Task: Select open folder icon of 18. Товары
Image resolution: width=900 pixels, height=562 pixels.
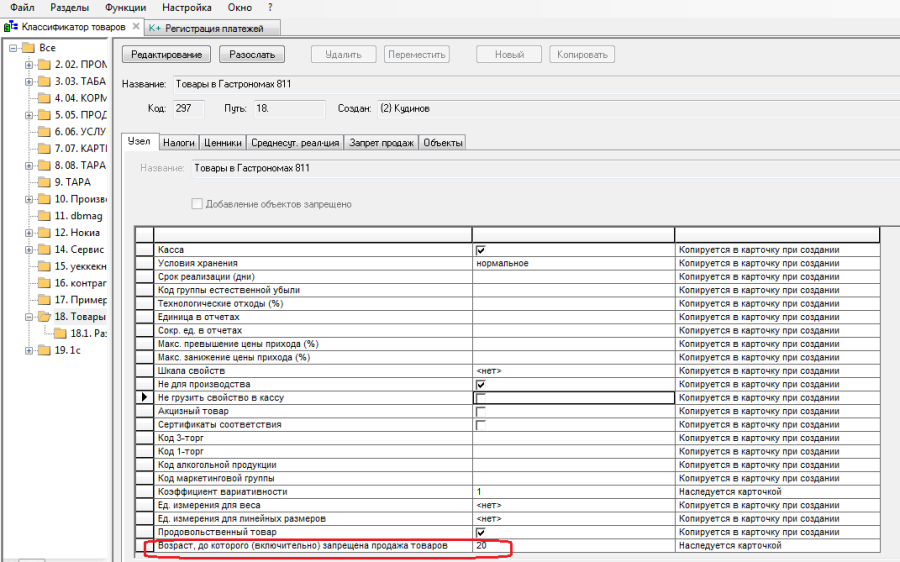Action: pos(44,317)
